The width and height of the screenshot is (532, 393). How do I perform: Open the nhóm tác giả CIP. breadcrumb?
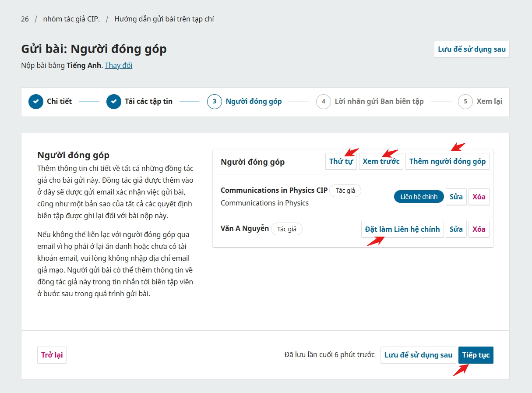click(x=71, y=19)
